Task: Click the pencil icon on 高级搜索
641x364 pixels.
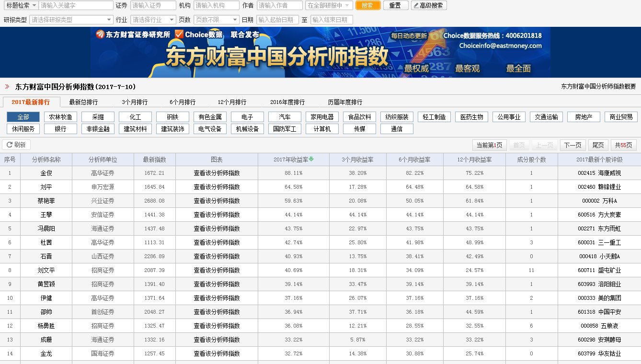Action: (416, 6)
